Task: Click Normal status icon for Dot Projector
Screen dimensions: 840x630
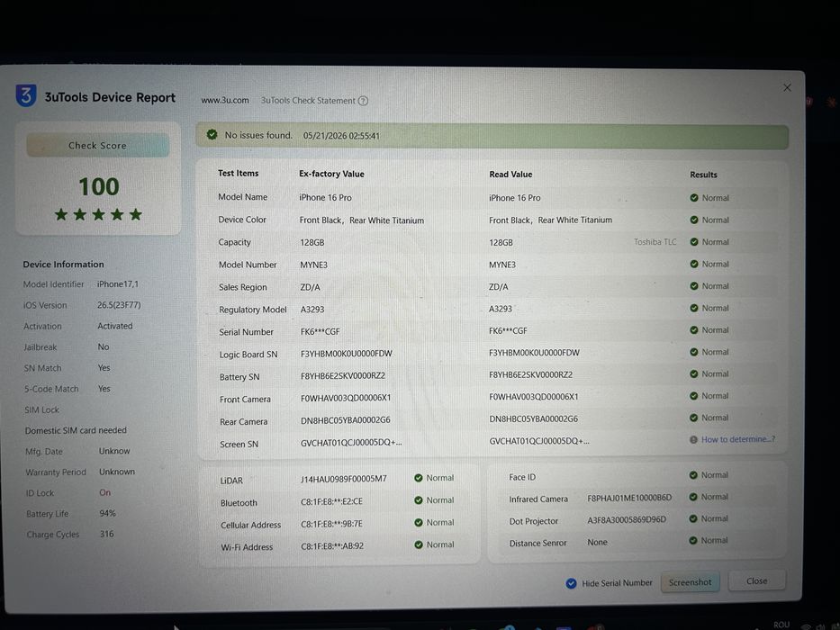Action: coord(693,518)
